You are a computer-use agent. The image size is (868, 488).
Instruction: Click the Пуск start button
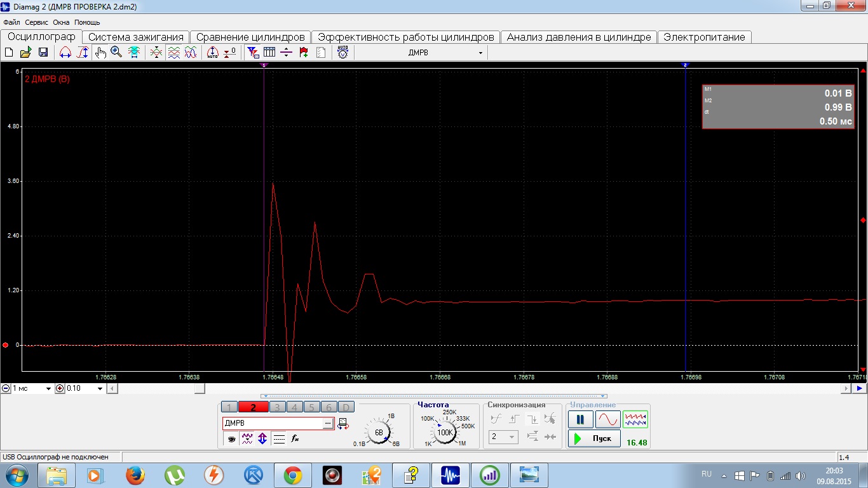[x=594, y=438]
